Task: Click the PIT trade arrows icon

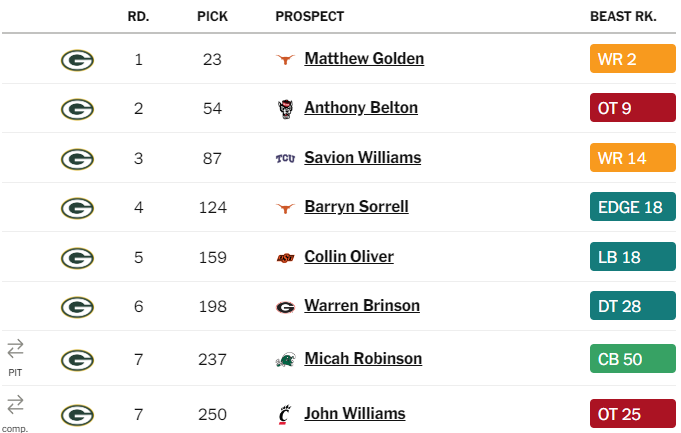Action: click(x=15, y=349)
